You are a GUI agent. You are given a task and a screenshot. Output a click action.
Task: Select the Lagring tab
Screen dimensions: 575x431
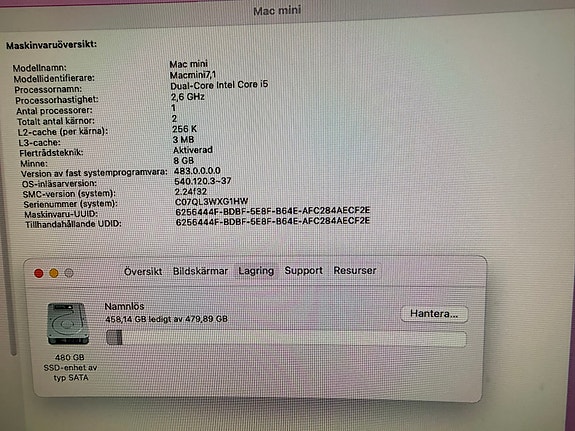[x=256, y=271]
